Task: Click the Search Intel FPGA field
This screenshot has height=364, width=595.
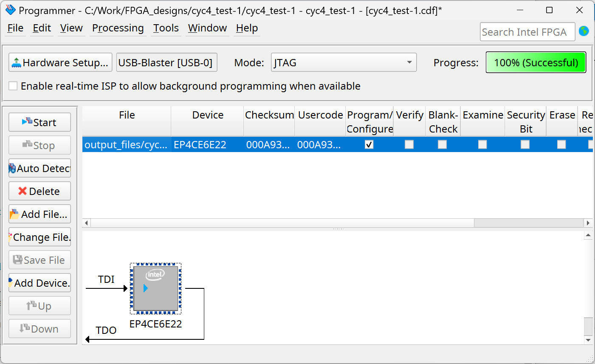Action: point(527,32)
